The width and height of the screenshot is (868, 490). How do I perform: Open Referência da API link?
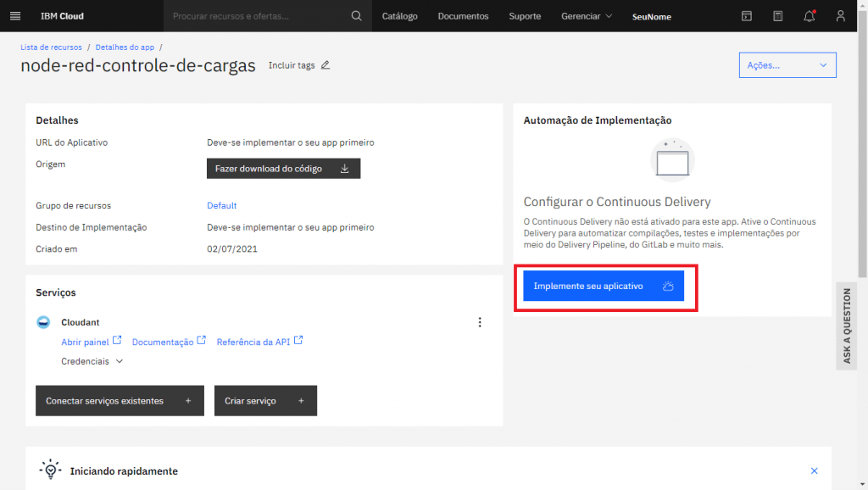tap(253, 342)
